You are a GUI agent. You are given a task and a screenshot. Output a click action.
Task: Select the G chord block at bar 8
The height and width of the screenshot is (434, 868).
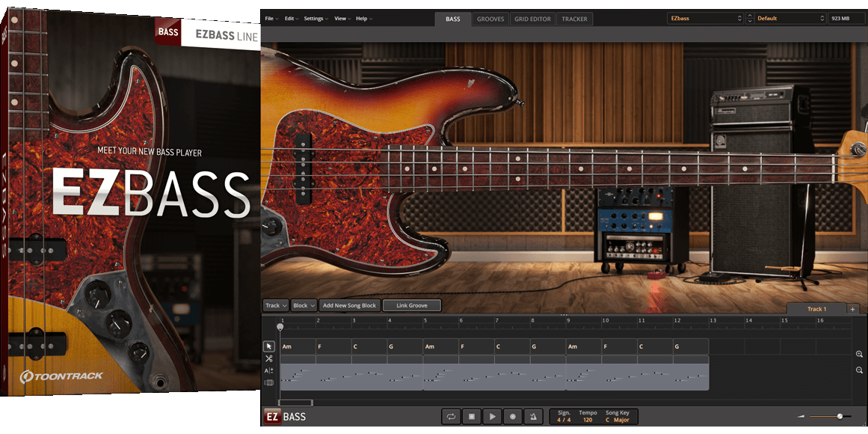[548, 347]
